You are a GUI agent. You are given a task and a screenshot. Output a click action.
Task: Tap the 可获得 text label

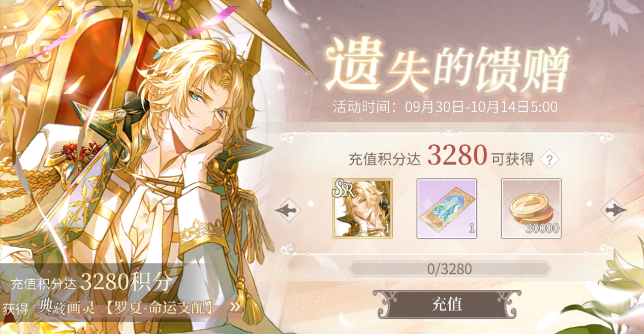click(x=513, y=159)
